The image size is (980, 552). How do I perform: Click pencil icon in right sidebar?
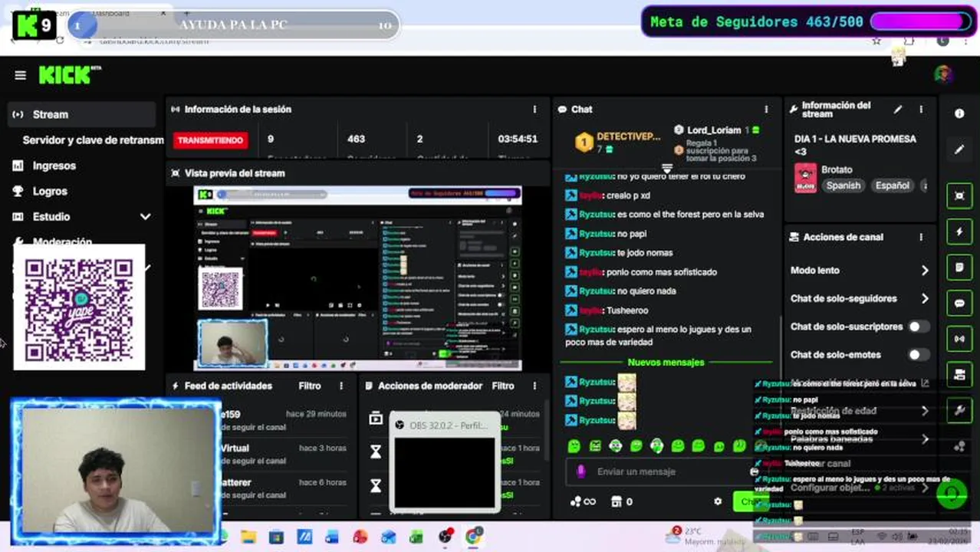coord(959,149)
